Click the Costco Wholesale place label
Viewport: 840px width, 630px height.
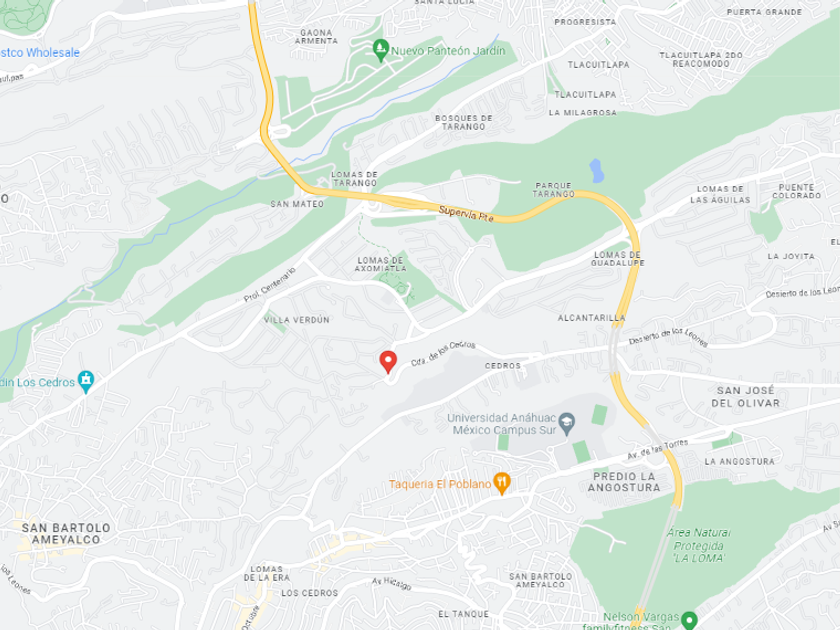40,52
